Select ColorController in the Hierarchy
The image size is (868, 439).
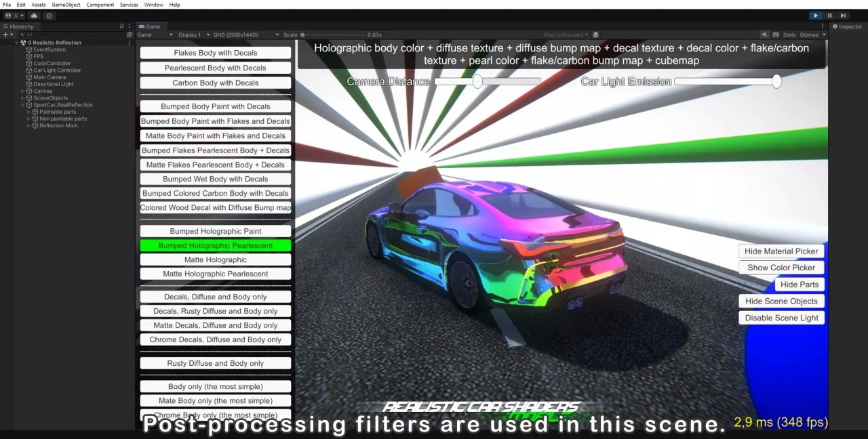(52, 63)
